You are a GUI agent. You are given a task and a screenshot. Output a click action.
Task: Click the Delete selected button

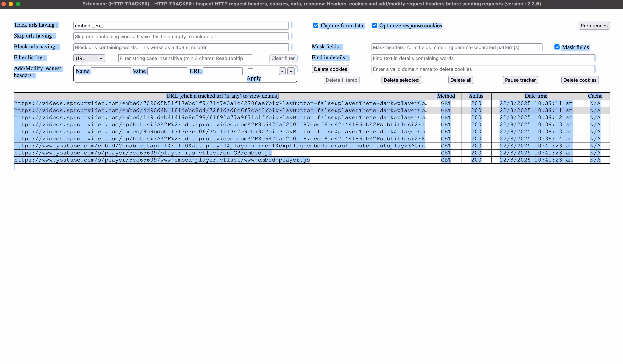[401, 80]
